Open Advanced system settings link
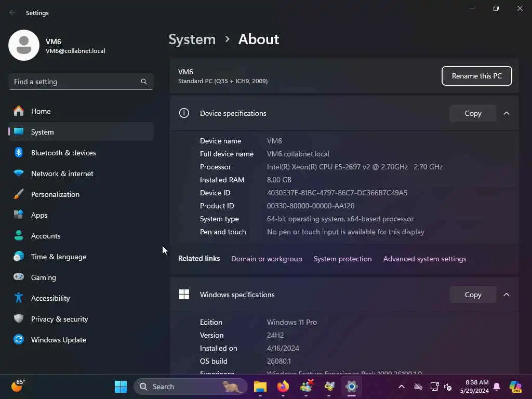532x399 pixels. pyautogui.click(x=425, y=259)
